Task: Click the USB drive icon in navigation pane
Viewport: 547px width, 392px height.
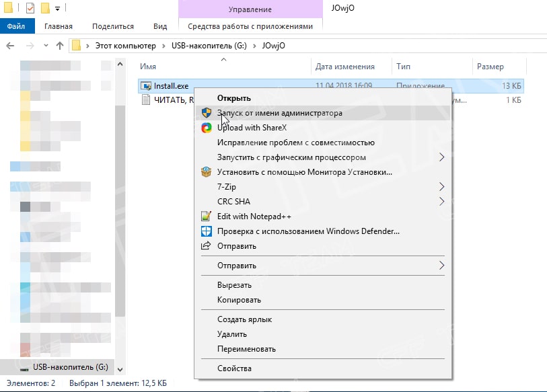Action: point(24,368)
